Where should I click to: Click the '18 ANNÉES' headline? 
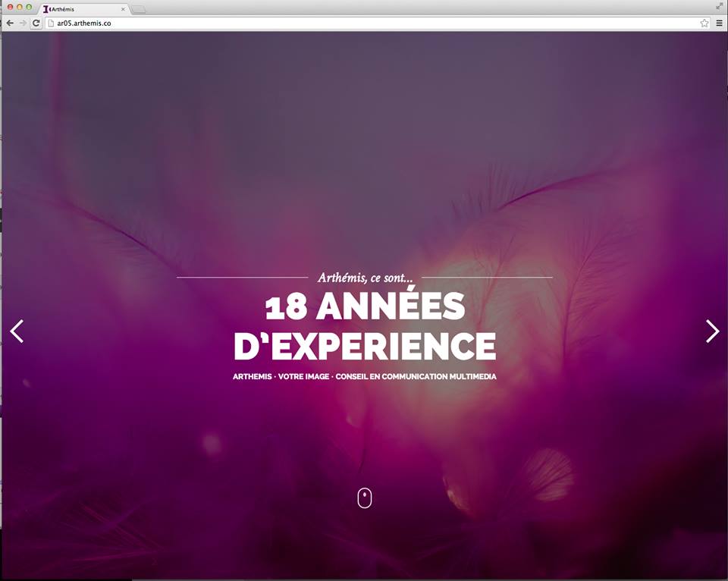pyautogui.click(x=365, y=306)
